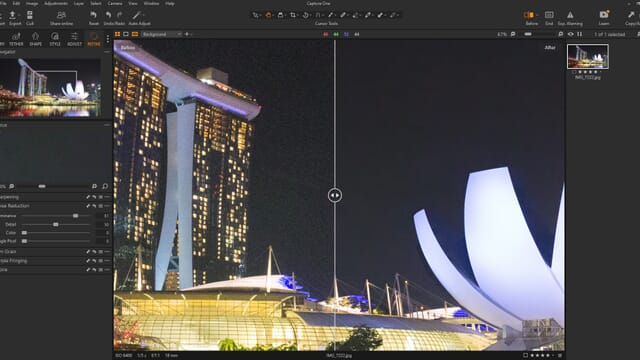Select the orange Pan cursor tool
Viewport: 640px width, 360px height.
(x=268, y=15)
